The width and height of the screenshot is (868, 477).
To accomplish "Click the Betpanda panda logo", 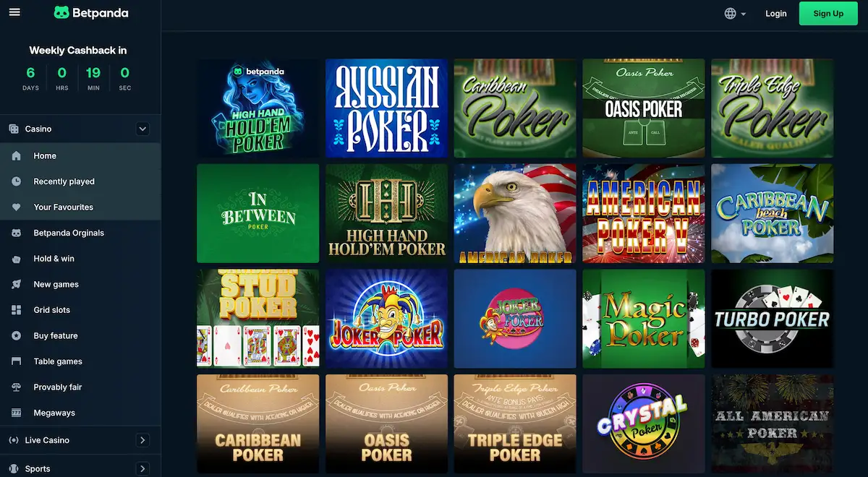I will 62,12.
